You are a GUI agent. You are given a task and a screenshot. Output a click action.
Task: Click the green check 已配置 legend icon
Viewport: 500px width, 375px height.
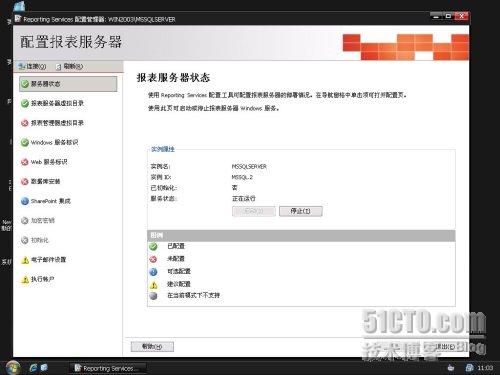153,246
